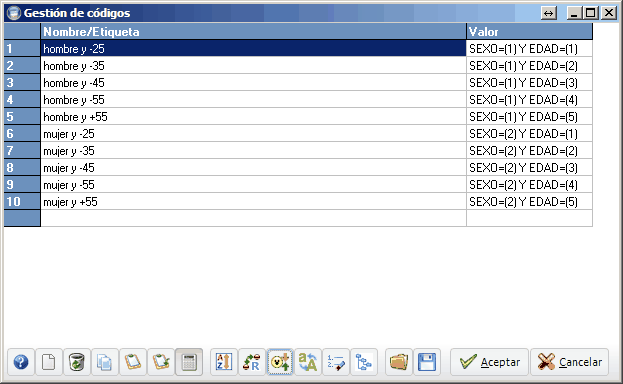623x384 pixels.
Task: Minimize the Gestión de códigos window
Action: point(574,13)
